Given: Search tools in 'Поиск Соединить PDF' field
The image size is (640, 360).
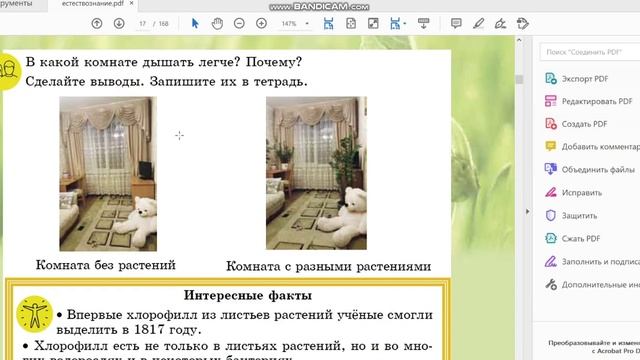Looking at the screenshot, I should pos(590,52).
